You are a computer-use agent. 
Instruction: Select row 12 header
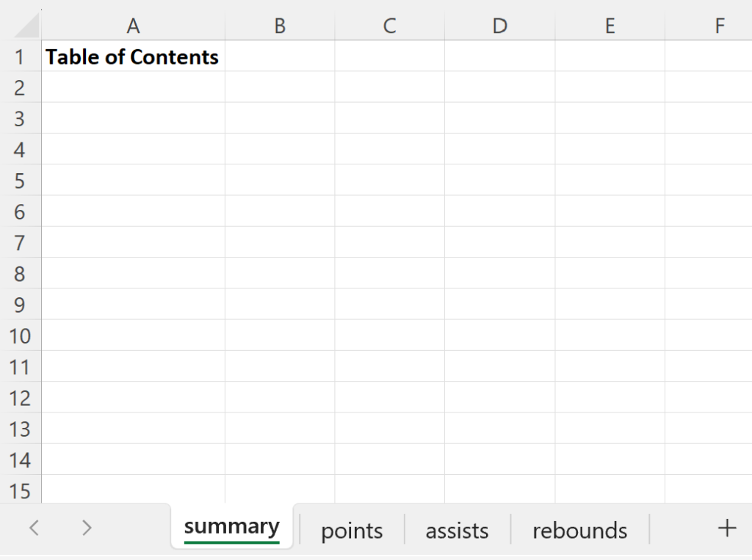tap(20, 398)
